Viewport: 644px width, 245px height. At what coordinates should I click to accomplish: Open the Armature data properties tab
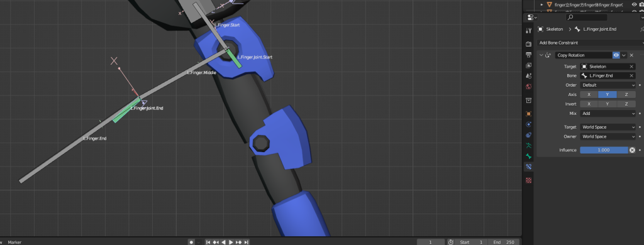[x=528, y=145]
